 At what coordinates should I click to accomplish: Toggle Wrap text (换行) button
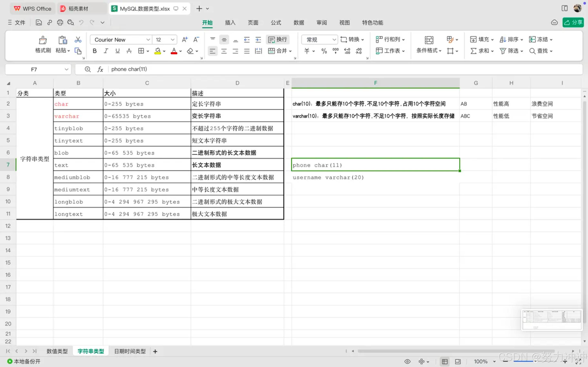point(277,40)
